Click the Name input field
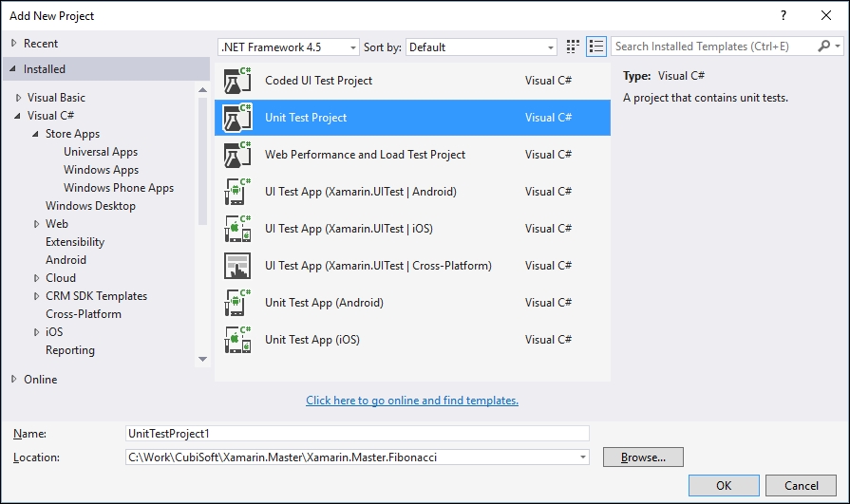Image resolution: width=850 pixels, height=504 pixels. click(x=357, y=434)
